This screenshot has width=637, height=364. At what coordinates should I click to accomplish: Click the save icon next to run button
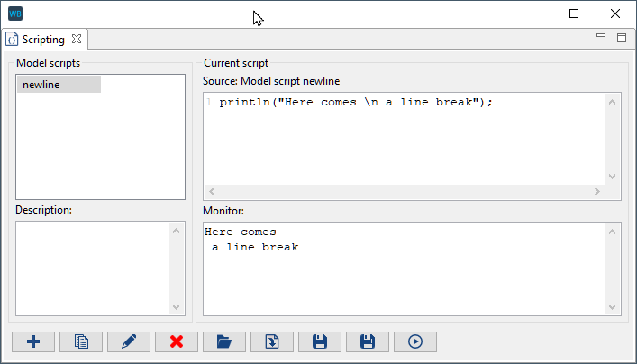[368, 341]
